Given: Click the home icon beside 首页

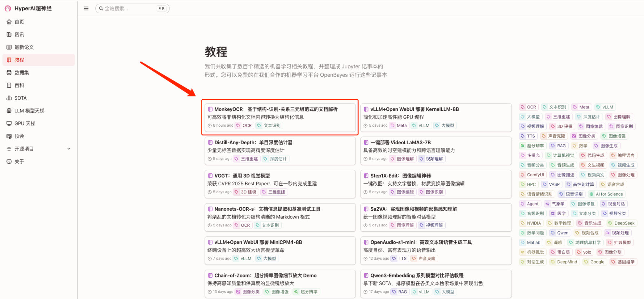Looking at the screenshot, I should point(9,22).
